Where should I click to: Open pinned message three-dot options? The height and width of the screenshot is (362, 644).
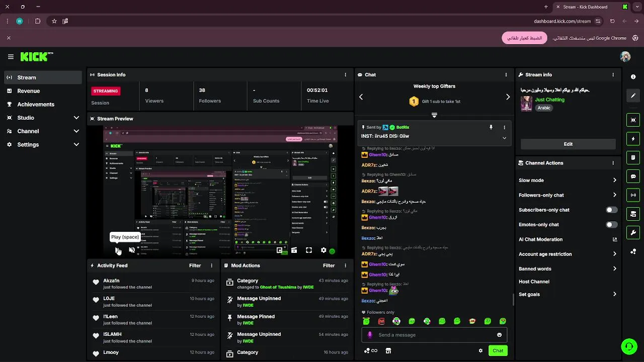504,128
